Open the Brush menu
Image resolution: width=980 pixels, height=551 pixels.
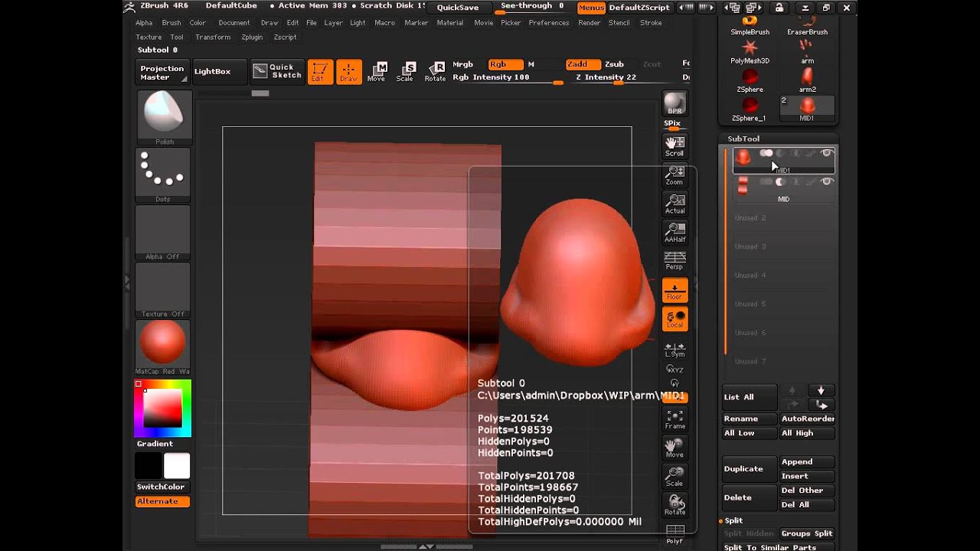pyautogui.click(x=171, y=23)
